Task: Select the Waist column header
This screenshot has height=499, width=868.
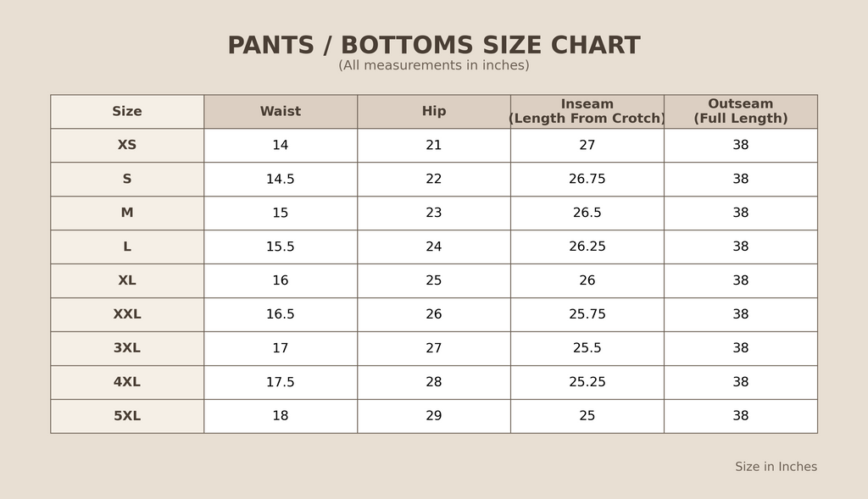Action: [281, 112]
